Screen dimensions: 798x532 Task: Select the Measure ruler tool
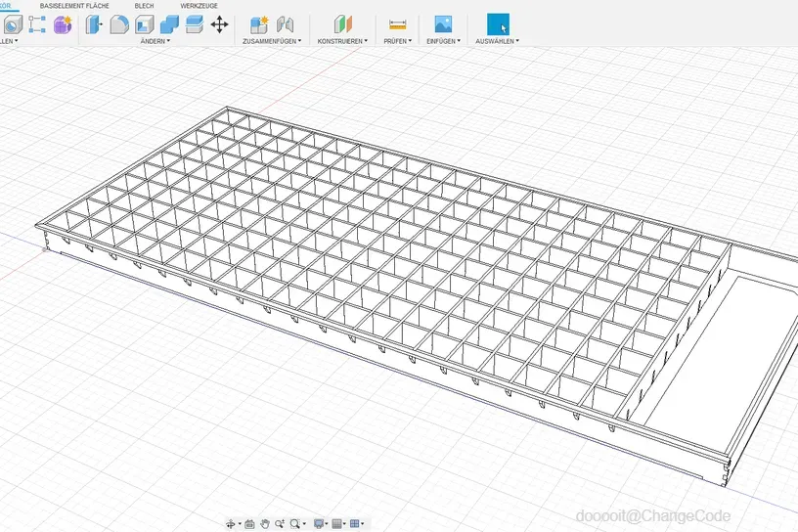tap(397, 24)
